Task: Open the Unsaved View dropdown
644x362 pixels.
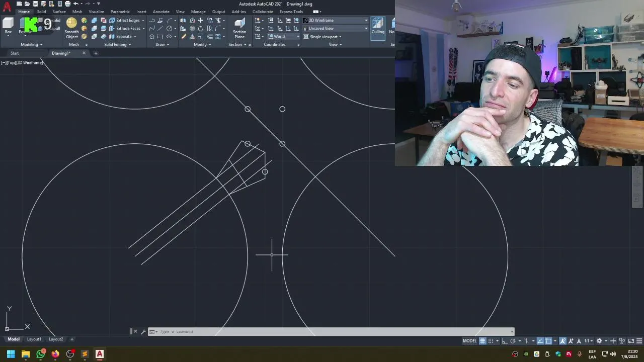Action: point(336,29)
